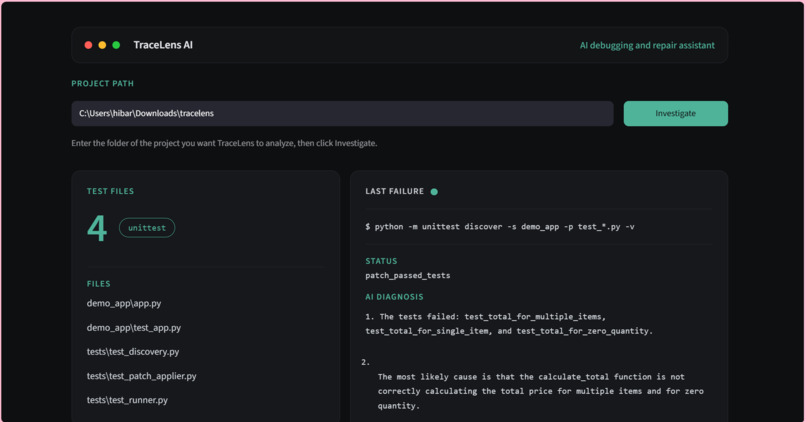
Task: Click the red close dot
Action: (88, 45)
